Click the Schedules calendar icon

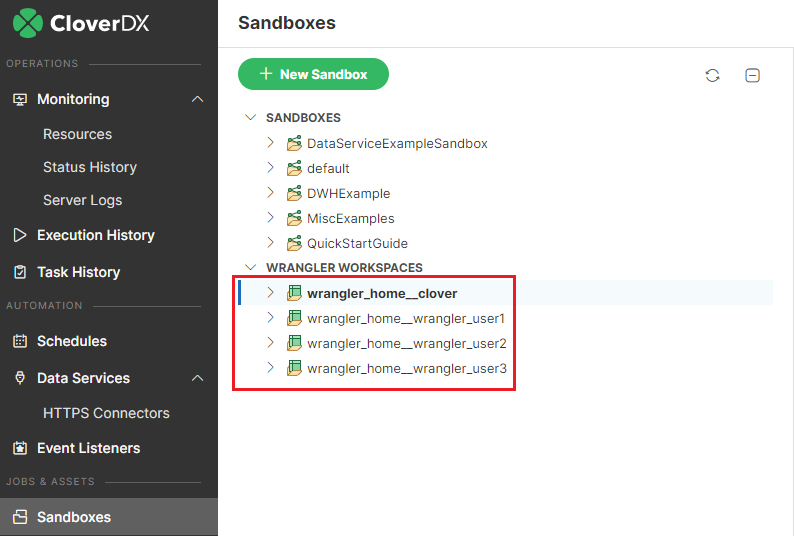click(x=19, y=341)
